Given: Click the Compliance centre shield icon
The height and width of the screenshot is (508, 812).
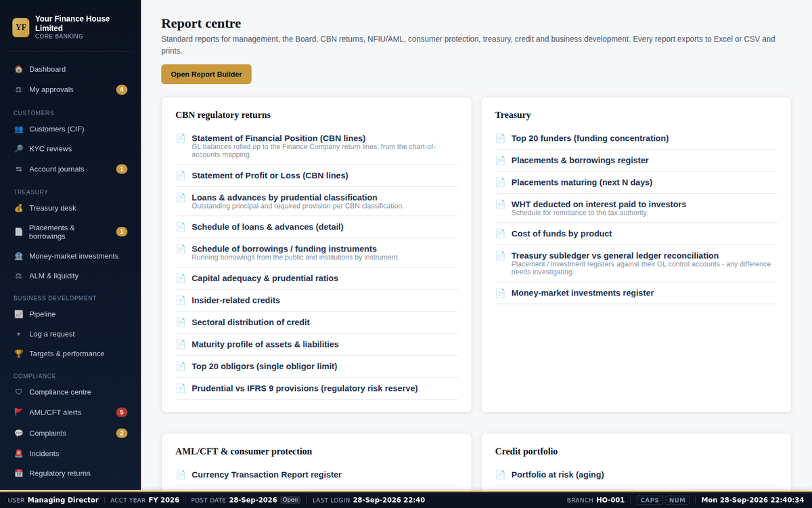Looking at the screenshot, I should pyautogui.click(x=19, y=392).
